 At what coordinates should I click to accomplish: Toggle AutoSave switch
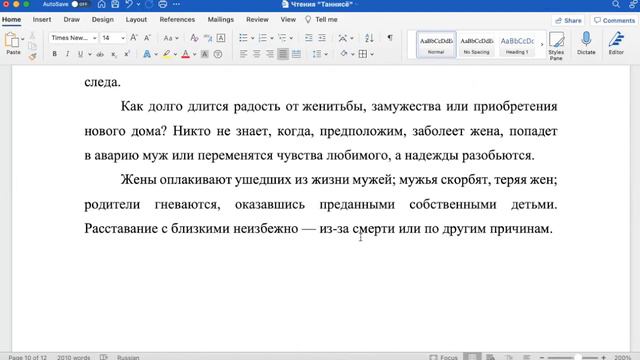pyautogui.click(x=80, y=4)
